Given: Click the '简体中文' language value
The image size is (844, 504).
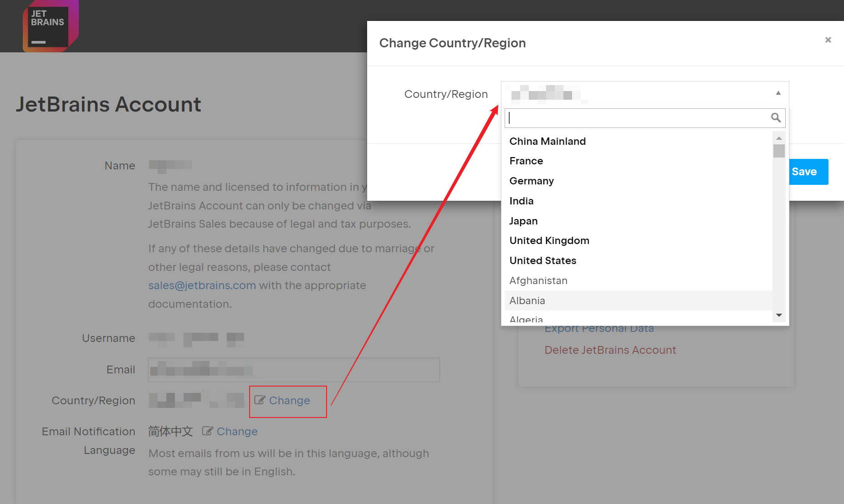Looking at the screenshot, I should pyautogui.click(x=170, y=432).
